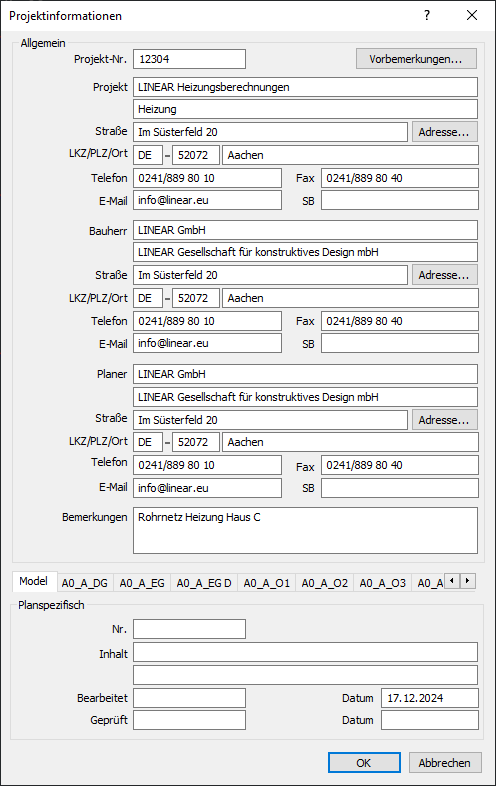Click the Projekt E-Mail field

(x=207, y=200)
